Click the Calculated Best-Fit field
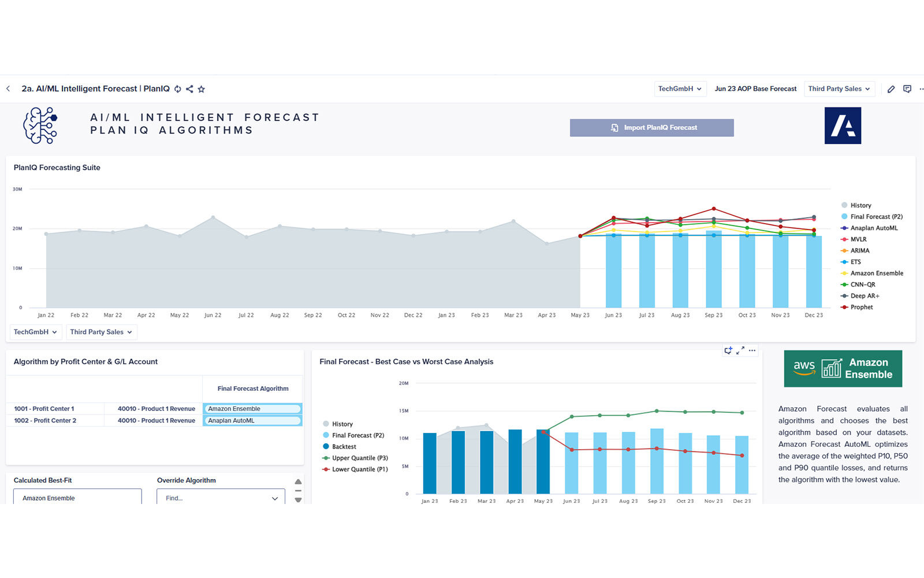 pyautogui.click(x=77, y=498)
